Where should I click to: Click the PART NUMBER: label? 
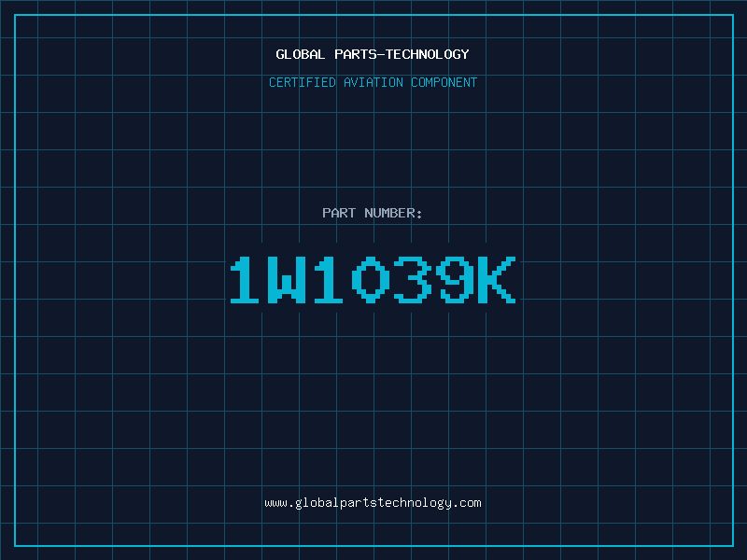(x=372, y=213)
